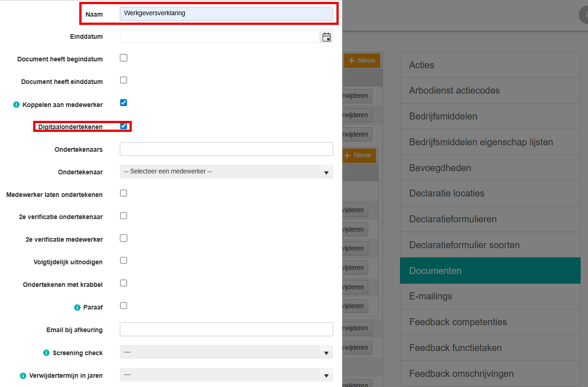Image resolution: width=588 pixels, height=387 pixels.
Task: Uncheck the Digitaalondertekenen checkbox
Action: (123, 125)
